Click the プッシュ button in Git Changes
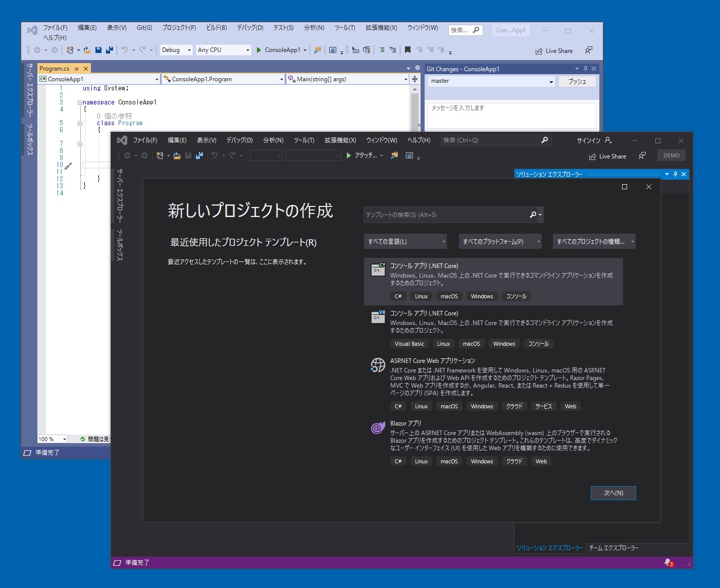The height and width of the screenshot is (588, 720). (x=577, y=81)
